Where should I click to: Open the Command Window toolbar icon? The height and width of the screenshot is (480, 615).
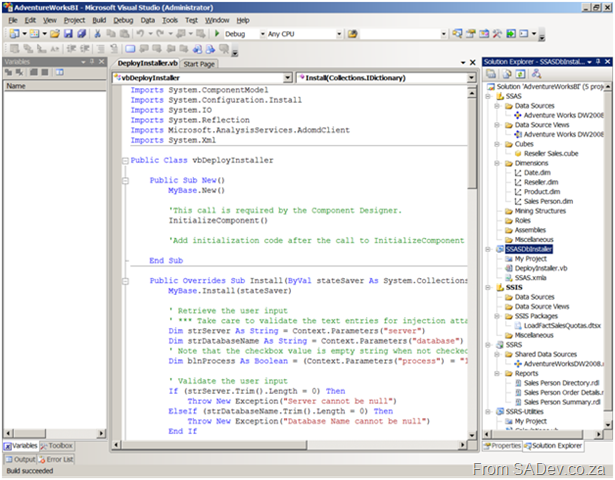(524, 34)
